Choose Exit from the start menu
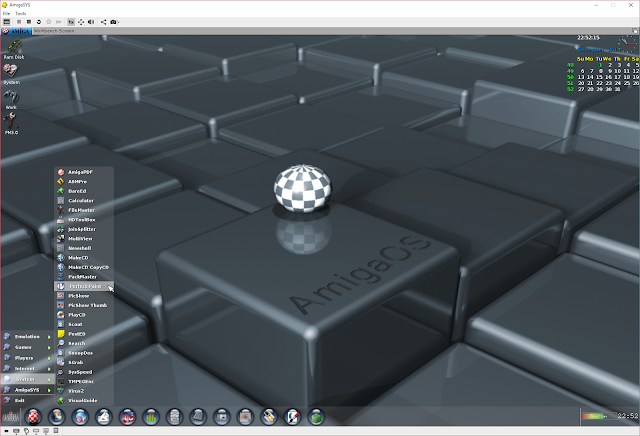Viewport: 640px width, 436px height. [x=27, y=400]
